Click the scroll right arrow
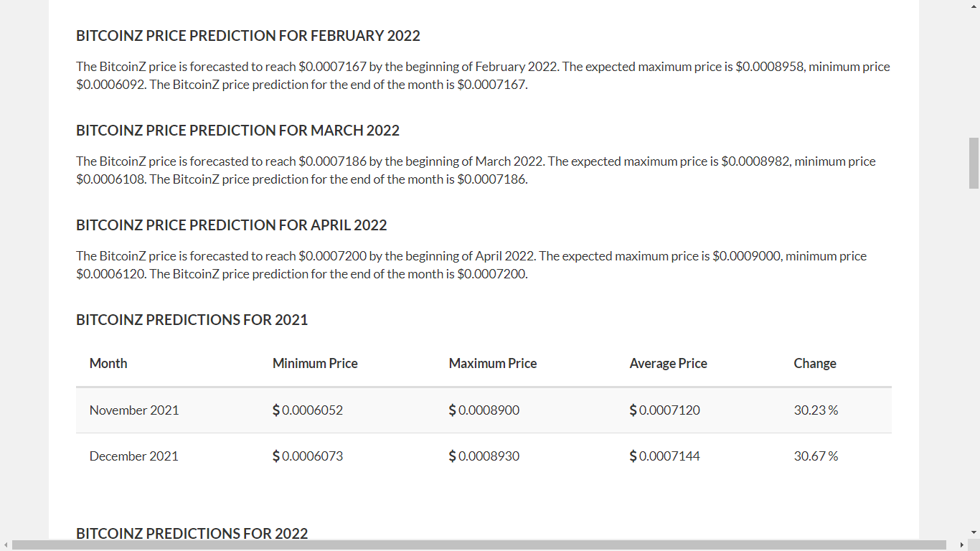Viewport: 980px width, 551px height. tap(961, 545)
